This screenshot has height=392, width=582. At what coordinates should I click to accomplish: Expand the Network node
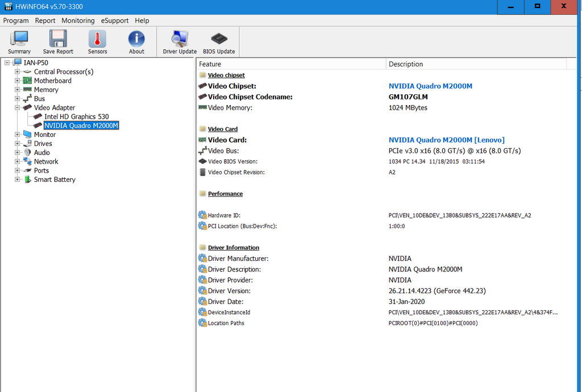tap(17, 161)
